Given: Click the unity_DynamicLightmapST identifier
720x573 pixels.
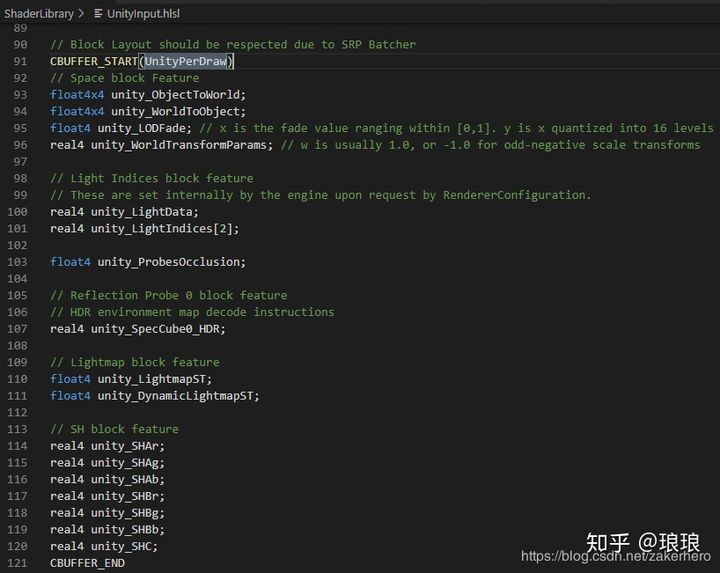Looking at the screenshot, I should click(177, 395).
